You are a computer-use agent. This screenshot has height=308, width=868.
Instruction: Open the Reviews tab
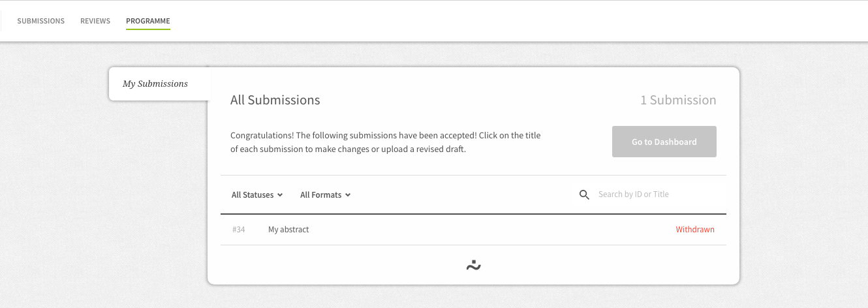pyautogui.click(x=95, y=21)
